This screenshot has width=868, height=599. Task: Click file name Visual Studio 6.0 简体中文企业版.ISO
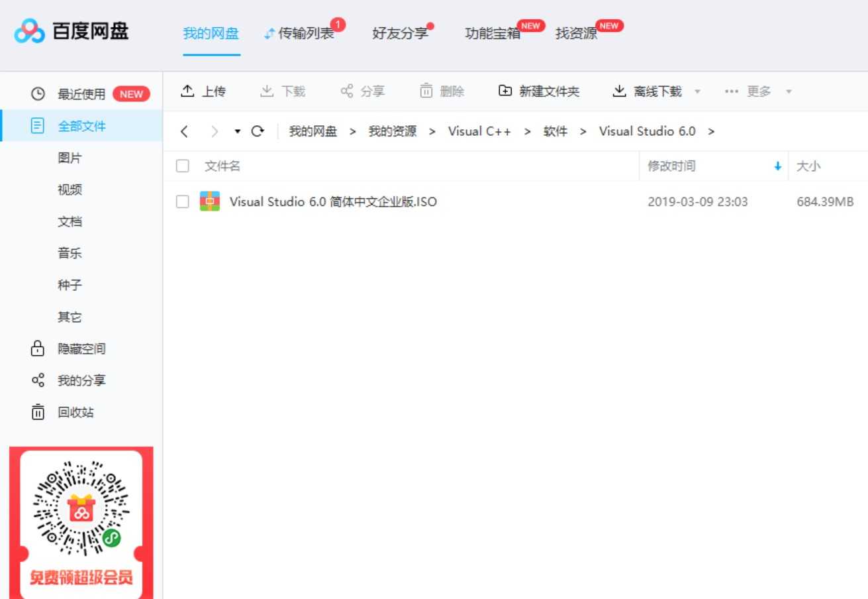[333, 201]
